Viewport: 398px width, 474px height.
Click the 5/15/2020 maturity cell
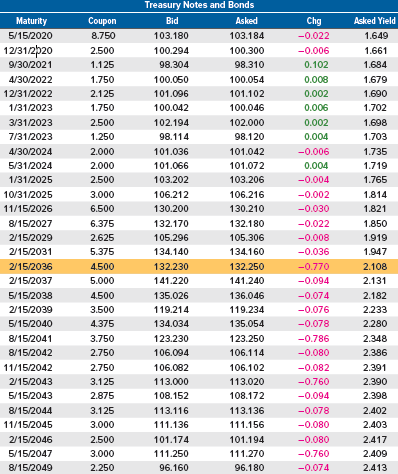(30, 36)
